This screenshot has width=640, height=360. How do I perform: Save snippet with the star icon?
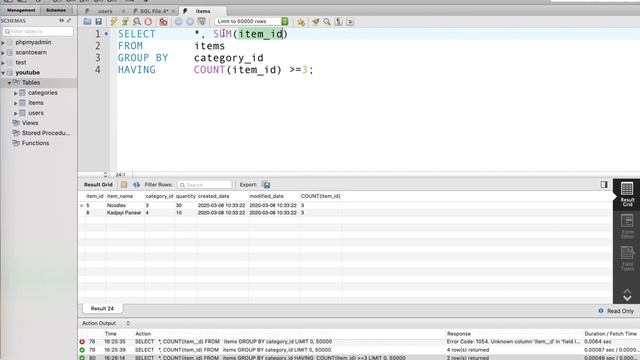(x=301, y=22)
